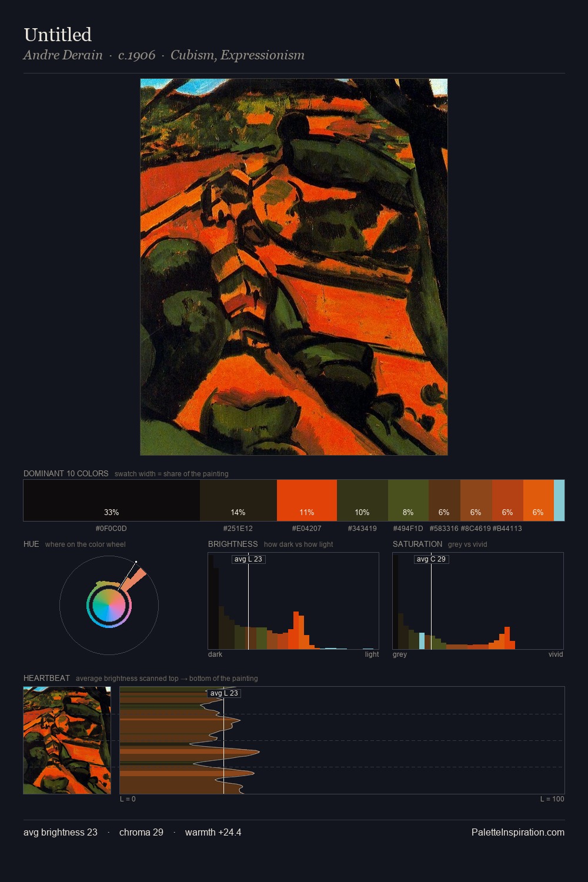The width and height of the screenshot is (588, 882).
Task: Click the 'HEARTBEAT' section heading
Action: click(x=46, y=678)
